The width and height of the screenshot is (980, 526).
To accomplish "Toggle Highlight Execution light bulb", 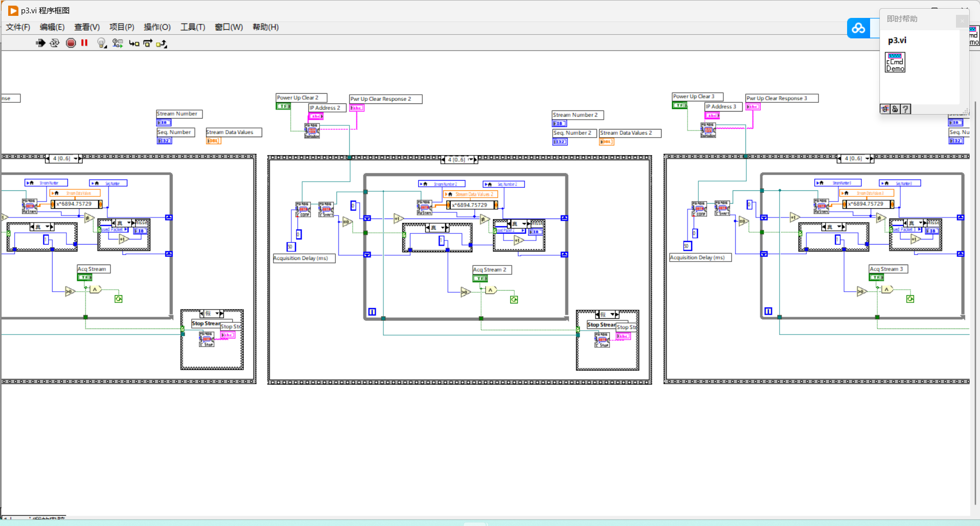I will point(102,43).
